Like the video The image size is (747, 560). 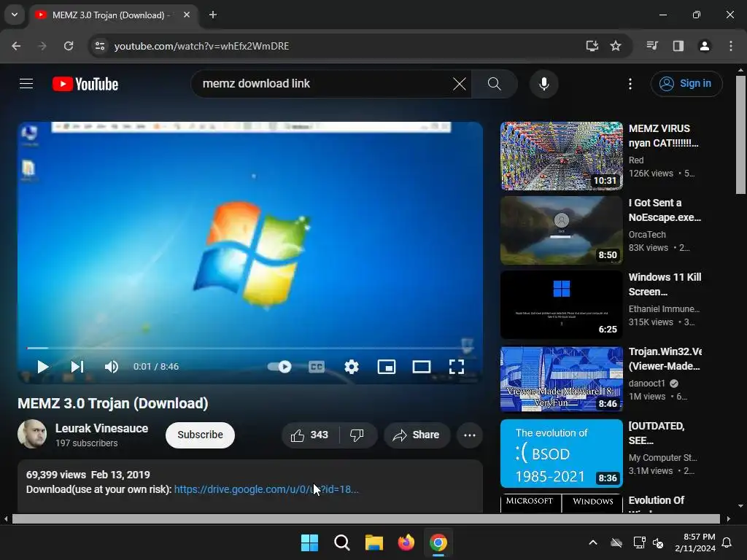(x=309, y=435)
